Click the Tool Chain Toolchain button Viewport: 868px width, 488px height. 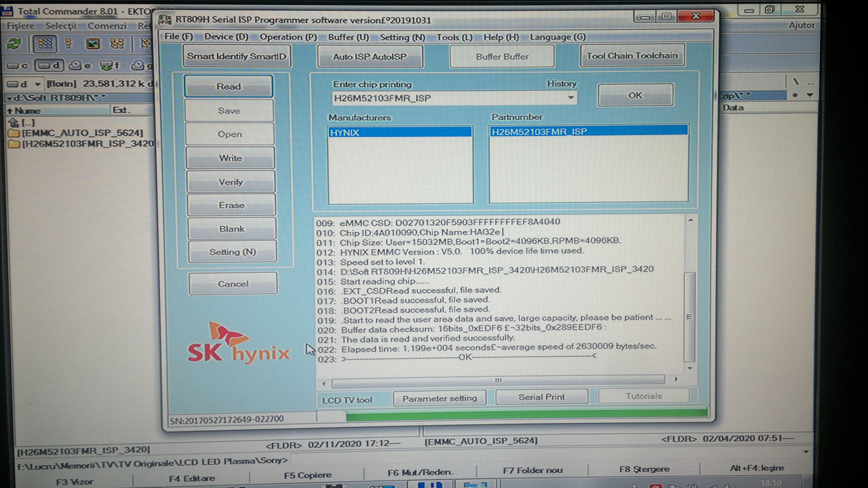[x=632, y=56]
